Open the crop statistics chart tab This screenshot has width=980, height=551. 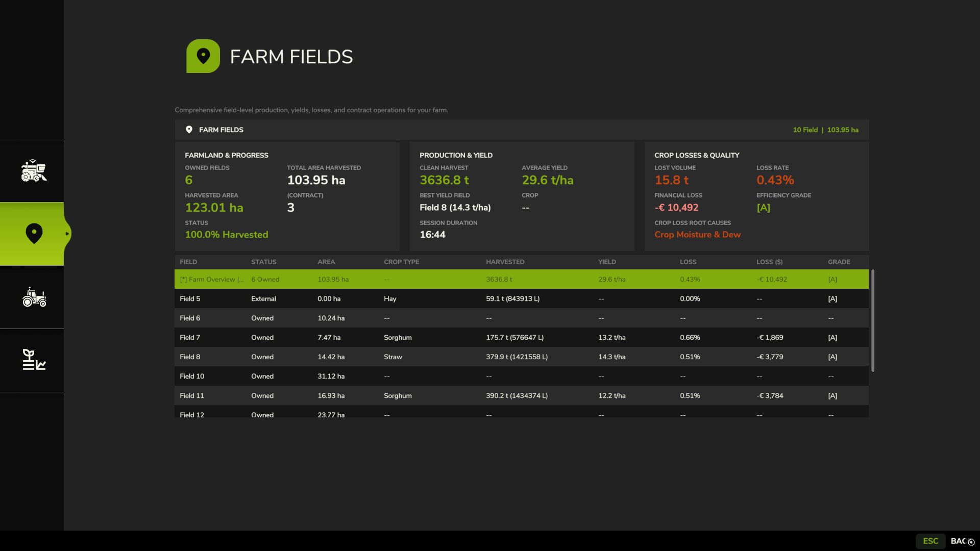32,360
